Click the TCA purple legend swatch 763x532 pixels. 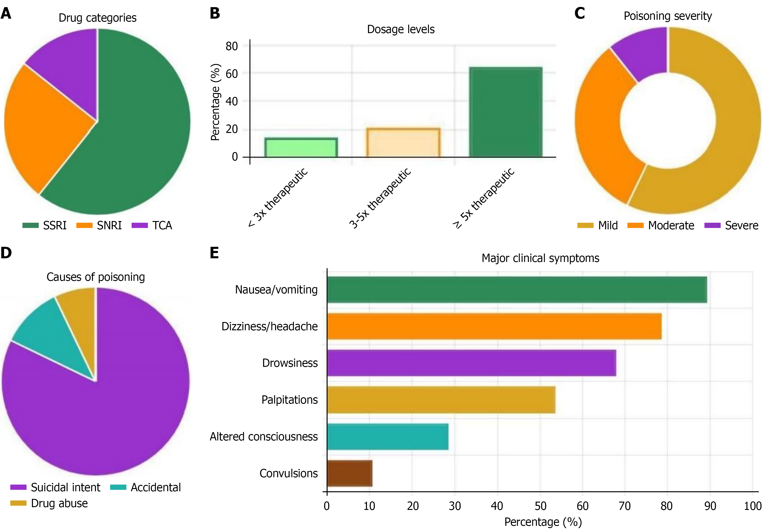pyautogui.click(x=140, y=225)
